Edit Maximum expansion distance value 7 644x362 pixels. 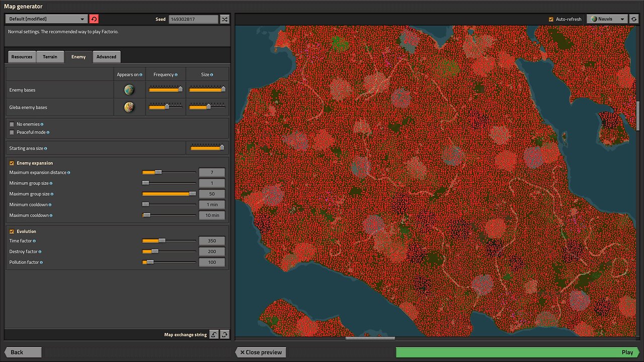pyautogui.click(x=212, y=172)
